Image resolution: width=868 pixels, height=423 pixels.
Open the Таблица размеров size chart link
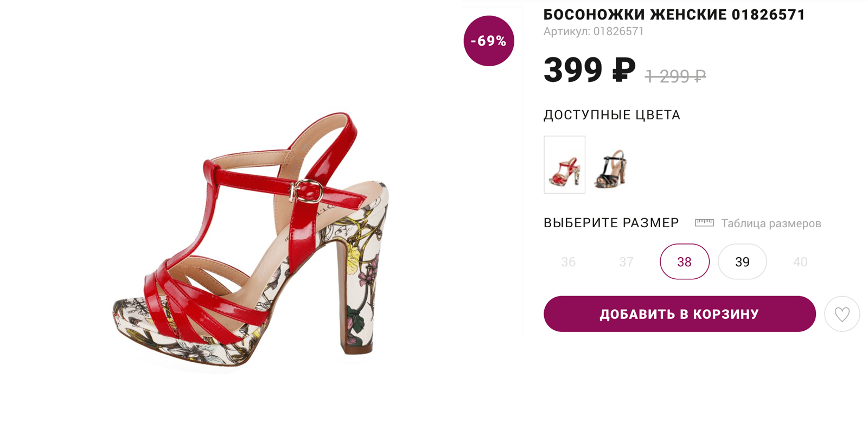pos(771,223)
